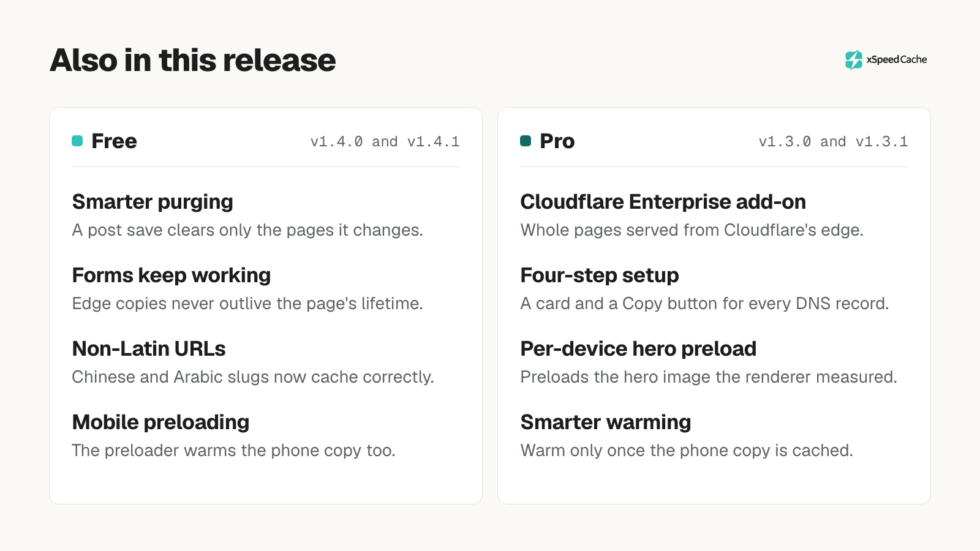Click the 'Forms keep working' heading
The width and height of the screenshot is (980, 551).
point(171,275)
